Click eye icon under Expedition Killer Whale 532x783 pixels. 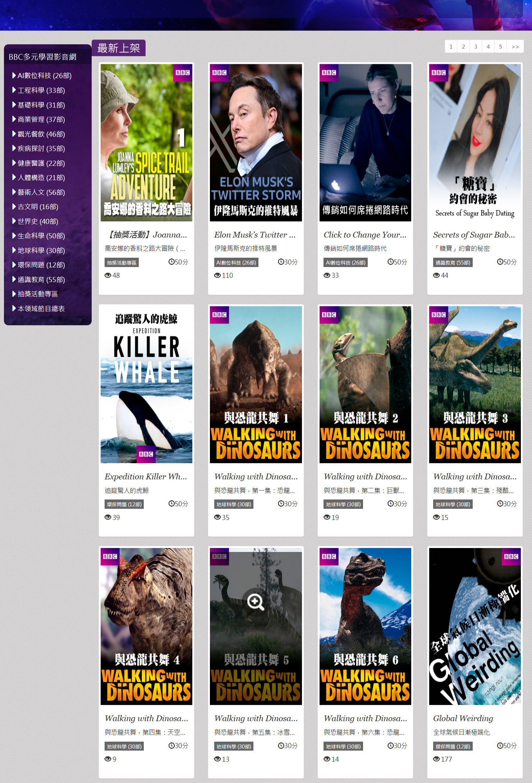coord(108,517)
